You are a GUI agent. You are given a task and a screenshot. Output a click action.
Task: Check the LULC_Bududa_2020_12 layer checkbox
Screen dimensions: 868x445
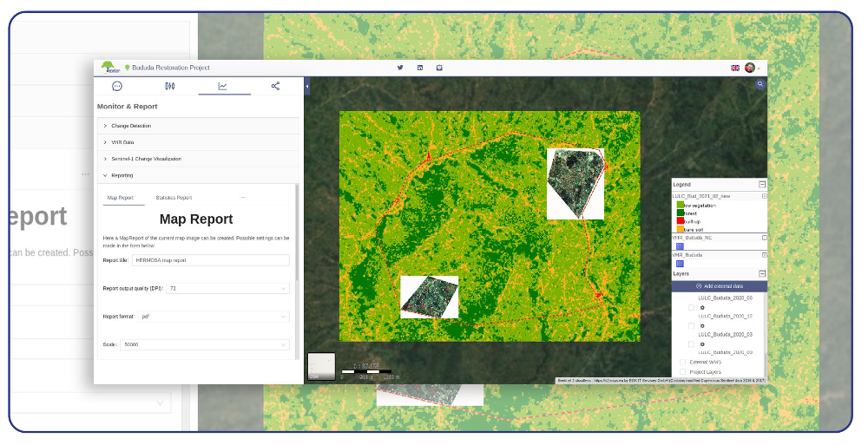[691, 307]
